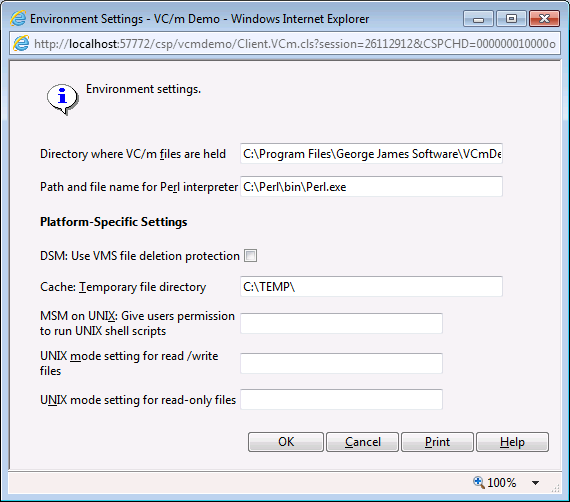Focus UNIX mode read/write files field
570x502 pixels.
click(341, 363)
